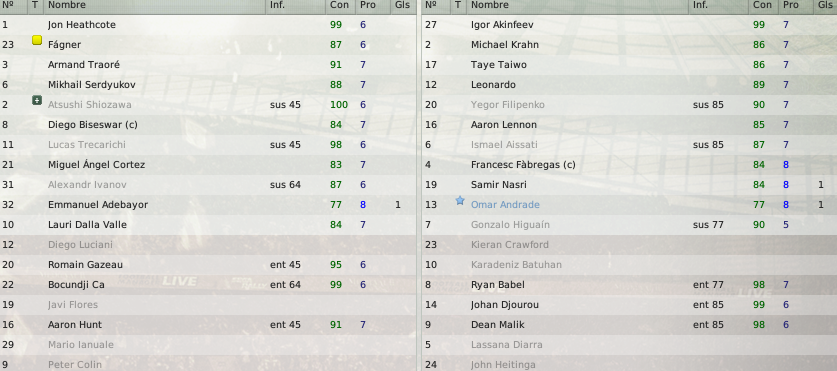The width and height of the screenshot is (837, 371).
Task: Click Gonzalo Higuaín's greyed-out name
Action: [510, 225]
